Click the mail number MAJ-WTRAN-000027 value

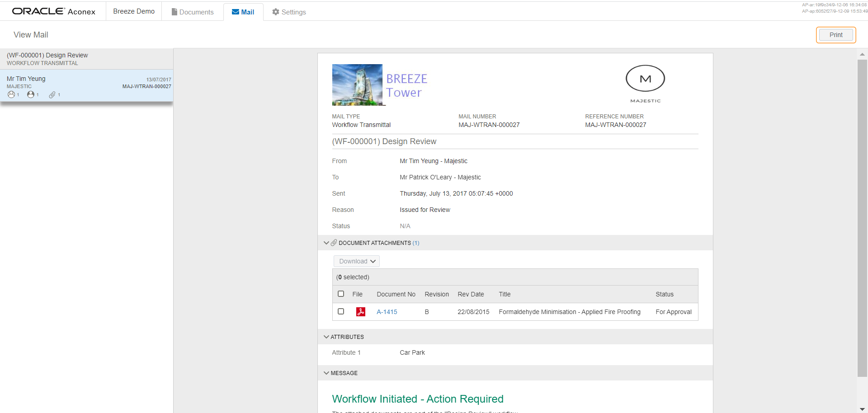click(x=489, y=125)
